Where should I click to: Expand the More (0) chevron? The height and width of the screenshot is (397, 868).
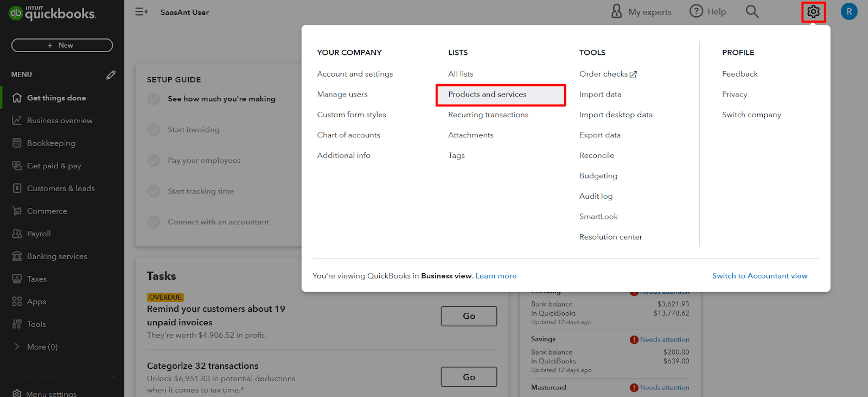point(17,347)
